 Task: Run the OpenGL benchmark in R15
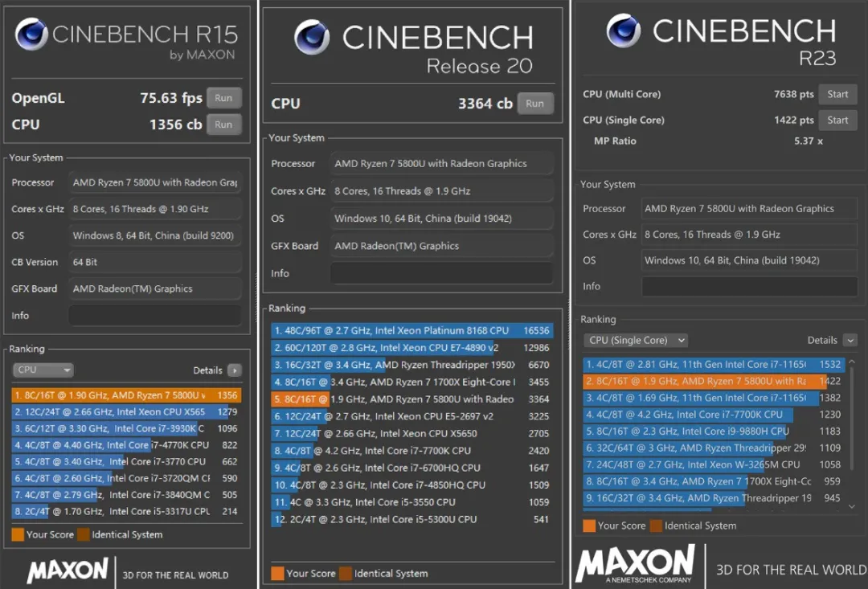(223, 98)
